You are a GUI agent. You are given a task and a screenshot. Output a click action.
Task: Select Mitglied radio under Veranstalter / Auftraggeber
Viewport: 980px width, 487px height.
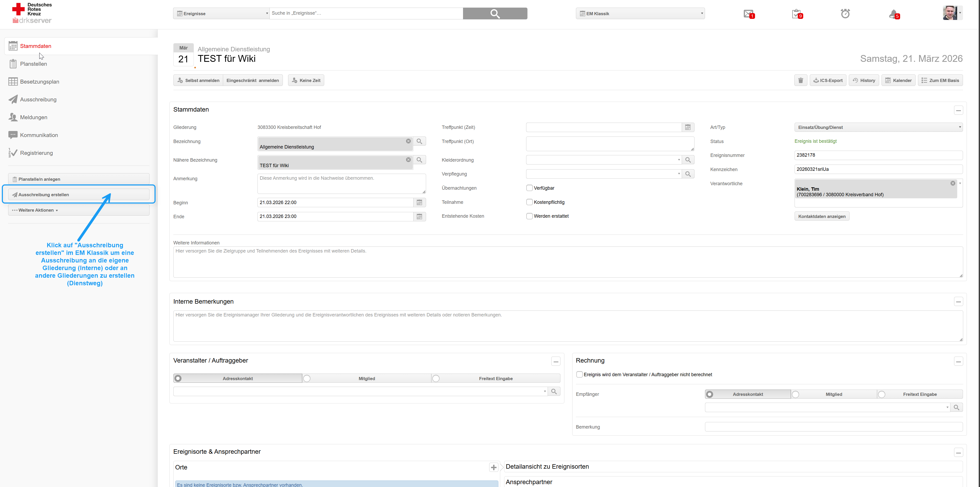pyautogui.click(x=307, y=379)
